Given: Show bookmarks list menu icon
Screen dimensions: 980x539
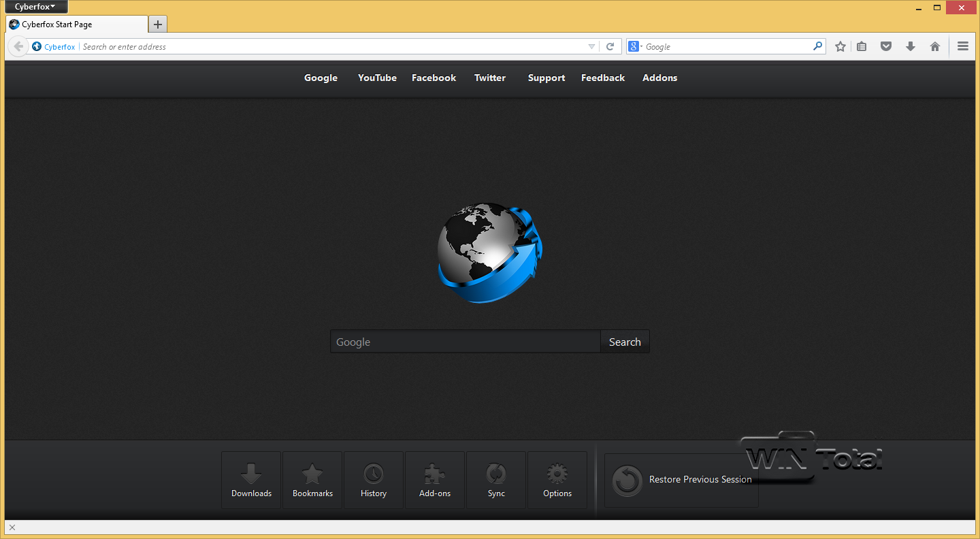Looking at the screenshot, I should click(x=862, y=46).
